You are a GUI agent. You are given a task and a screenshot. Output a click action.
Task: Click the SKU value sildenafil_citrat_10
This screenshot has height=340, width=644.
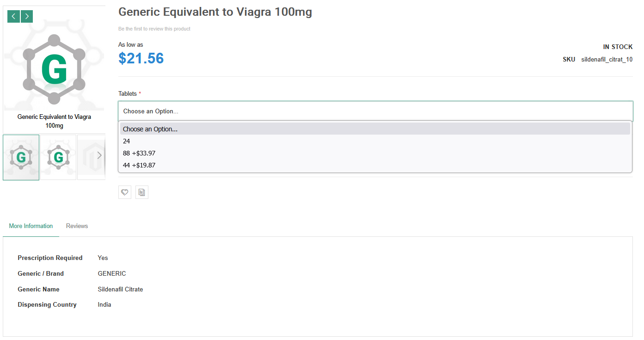[x=607, y=60]
